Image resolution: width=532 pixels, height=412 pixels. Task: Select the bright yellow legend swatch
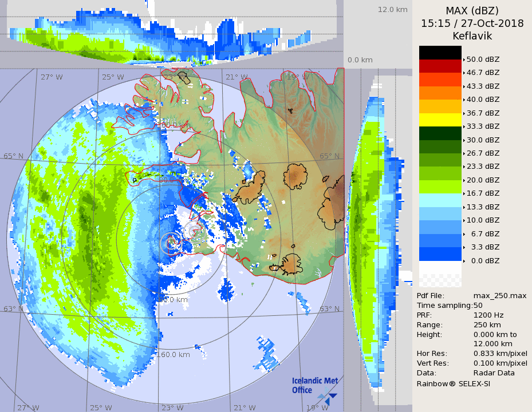pyautogui.click(x=440, y=120)
